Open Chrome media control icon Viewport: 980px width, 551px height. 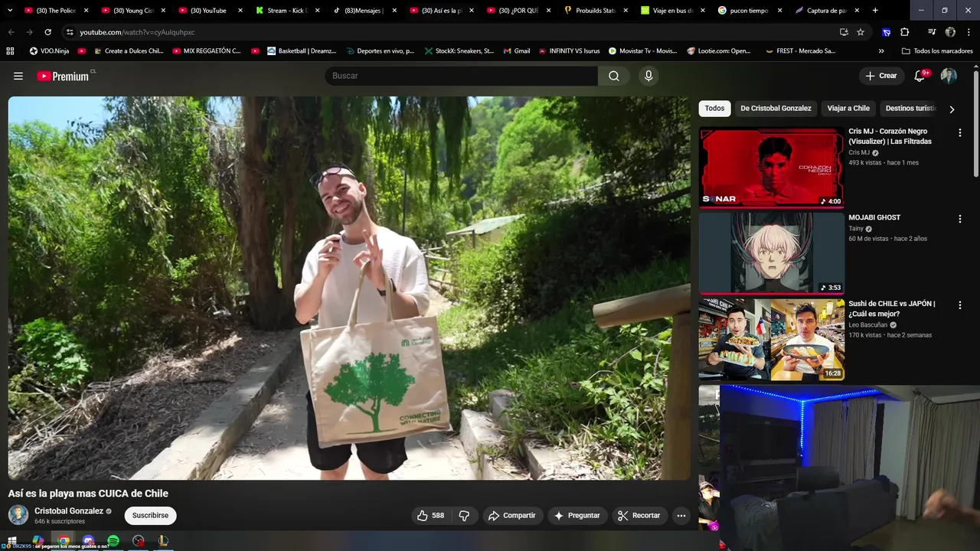tap(932, 32)
